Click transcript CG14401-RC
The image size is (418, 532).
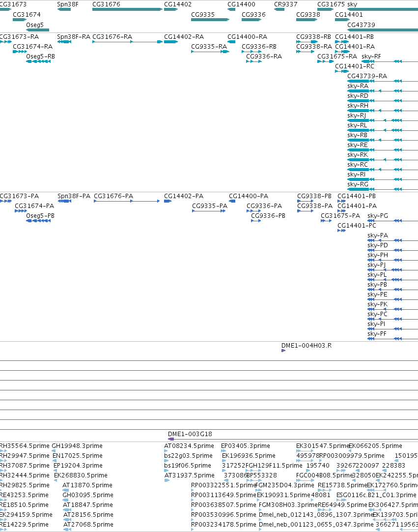pos(342,71)
